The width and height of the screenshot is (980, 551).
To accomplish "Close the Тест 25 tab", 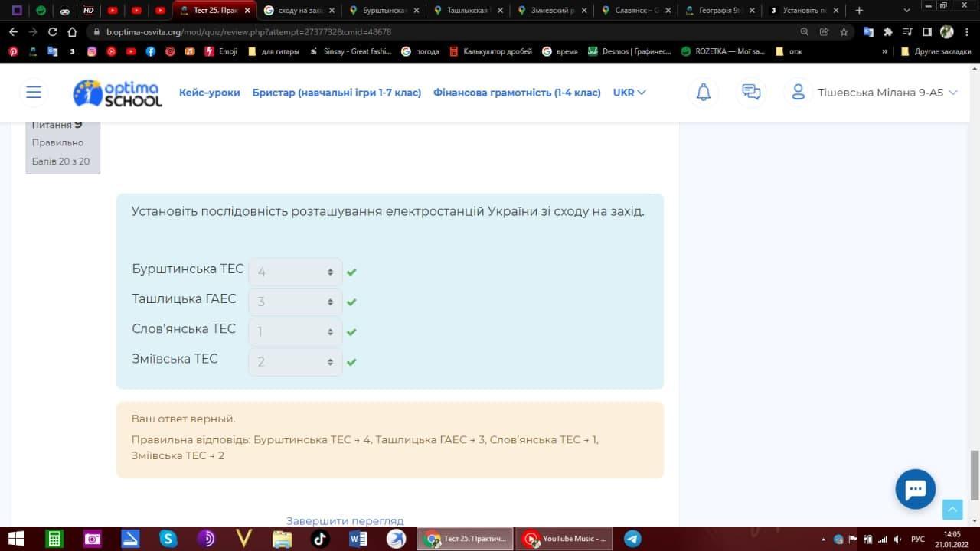I will click(x=247, y=11).
